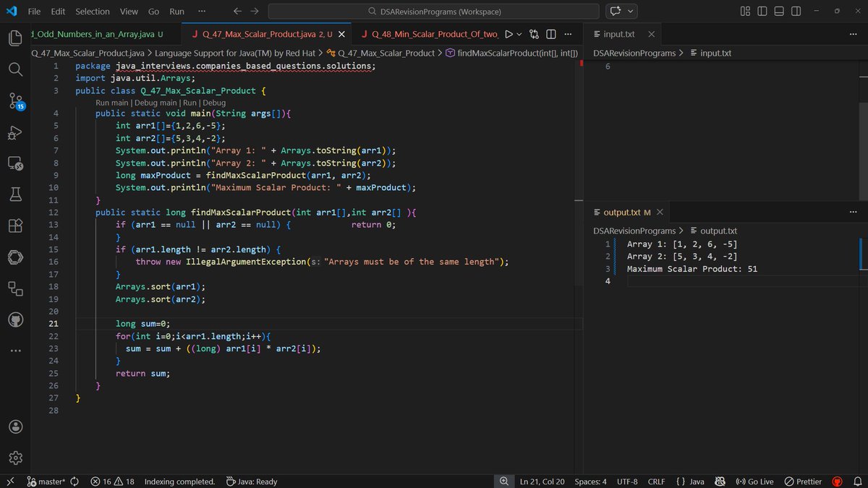The height and width of the screenshot is (488, 868).
Task: Close the output.txt tab
Action: tap(660, 212)
